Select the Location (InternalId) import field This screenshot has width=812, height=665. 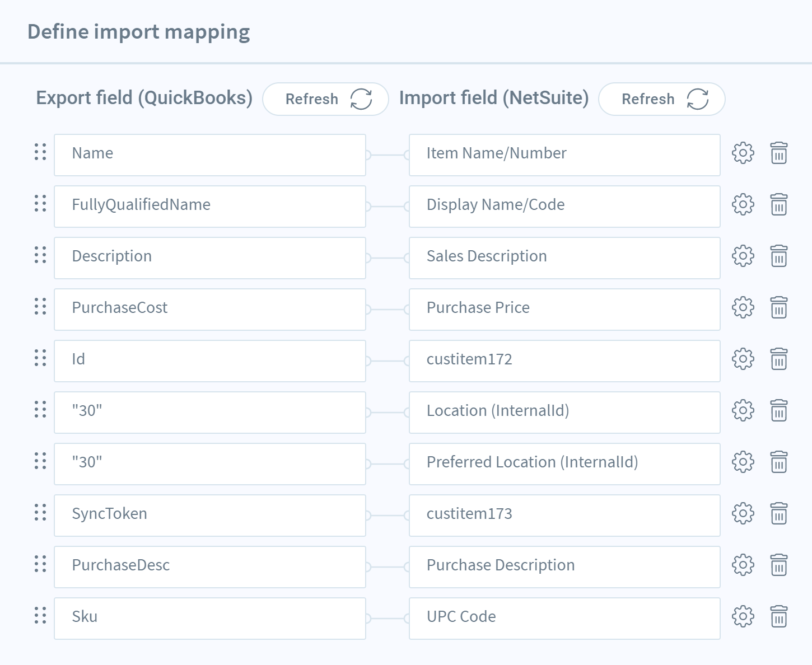coord(564,413)
